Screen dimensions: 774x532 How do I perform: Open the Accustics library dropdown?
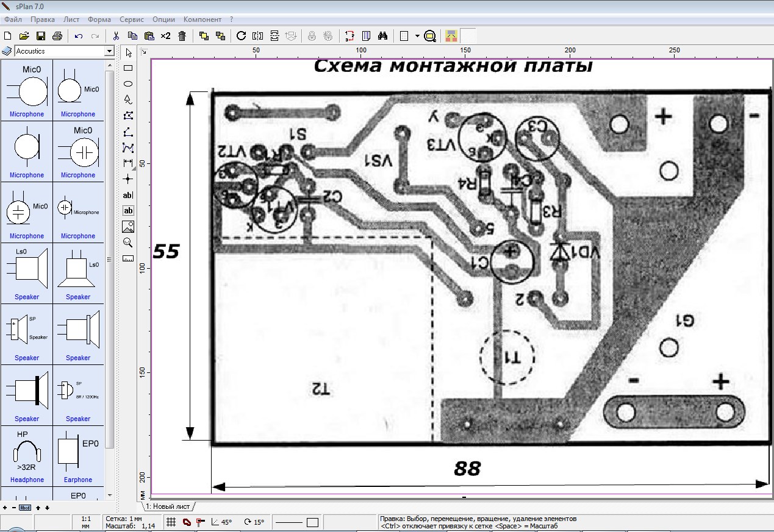(x=110, y=51)
